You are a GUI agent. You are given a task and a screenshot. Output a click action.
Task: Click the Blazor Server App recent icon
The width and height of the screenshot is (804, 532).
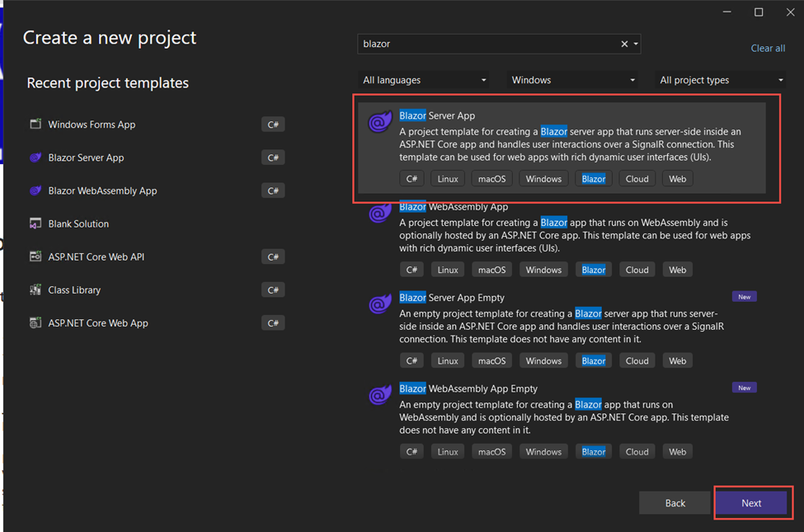click(x=35, y=158)
